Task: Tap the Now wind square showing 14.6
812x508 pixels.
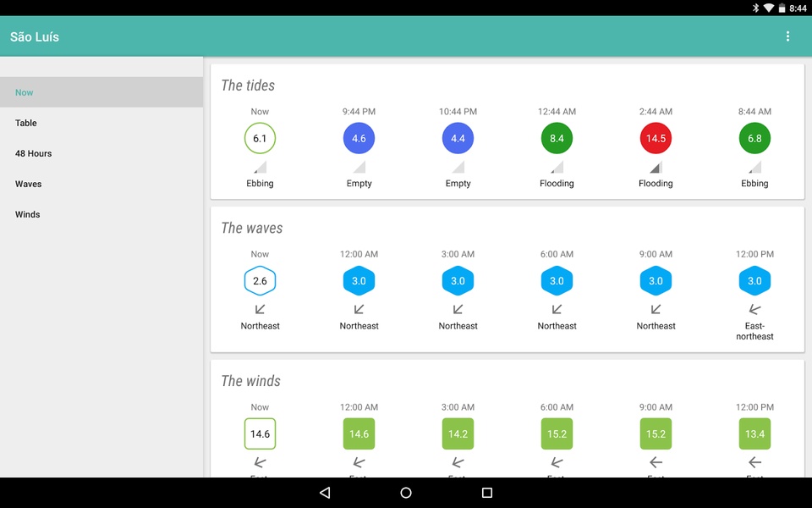Action: click(x=260, y=433)
